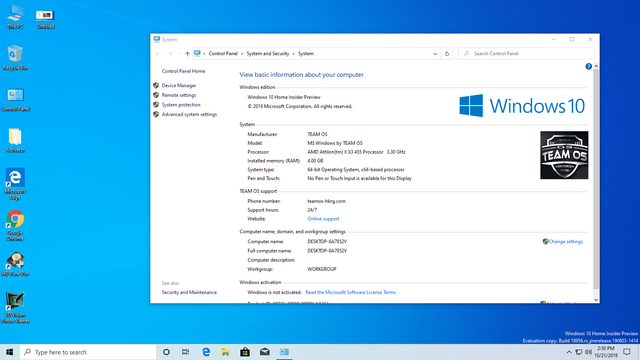The width and height of the screenshot is (640, 360).
Task: Click the AMD Athlon processor text
Action: 356,152
